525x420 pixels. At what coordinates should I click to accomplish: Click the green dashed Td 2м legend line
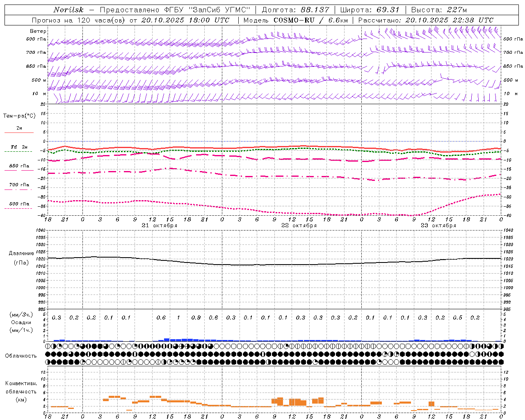point(19,151)
